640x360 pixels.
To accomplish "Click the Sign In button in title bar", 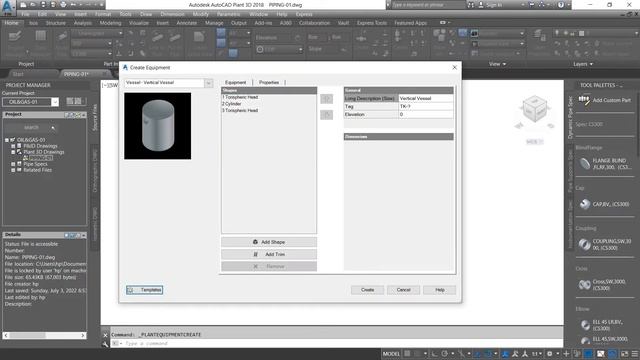I will (x=490, y=5).
